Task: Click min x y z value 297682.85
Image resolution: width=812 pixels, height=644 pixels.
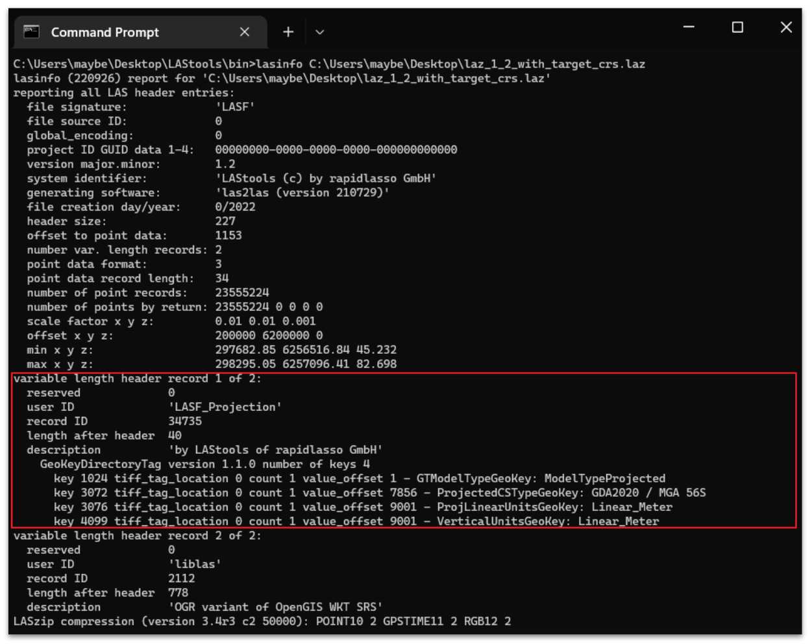Action: coord(245,350)
